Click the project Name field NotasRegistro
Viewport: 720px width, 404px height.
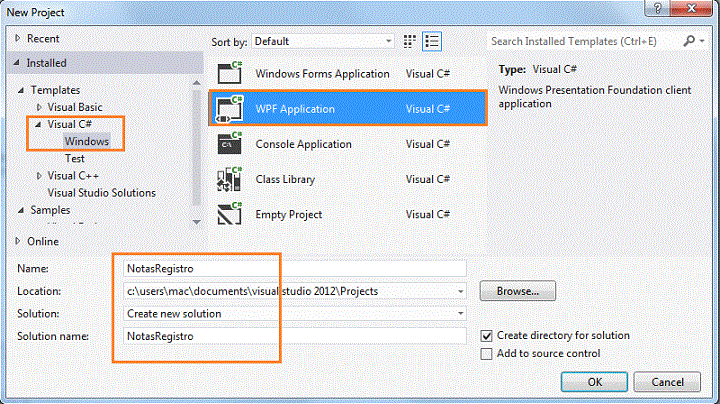point(295,269)
